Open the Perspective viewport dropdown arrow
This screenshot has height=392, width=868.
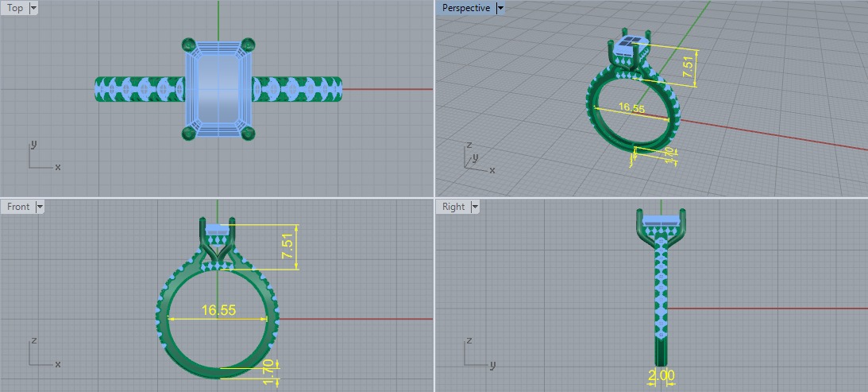pos(500,8)
